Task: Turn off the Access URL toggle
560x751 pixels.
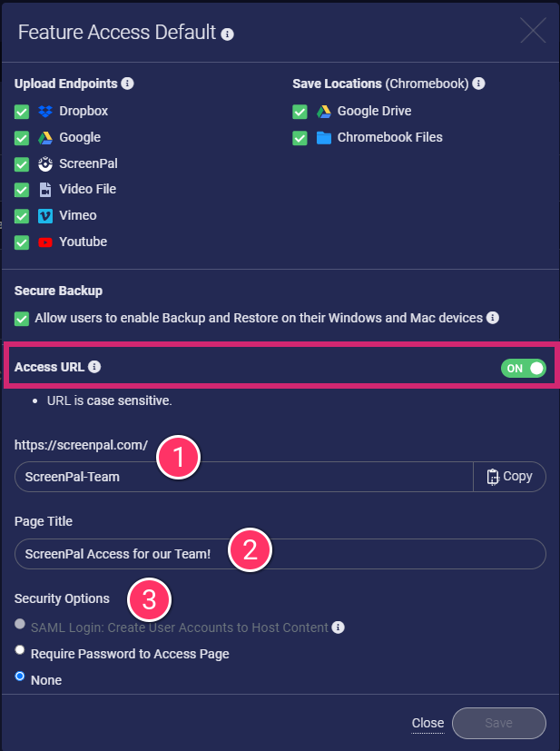Action: tap(523, 369)
